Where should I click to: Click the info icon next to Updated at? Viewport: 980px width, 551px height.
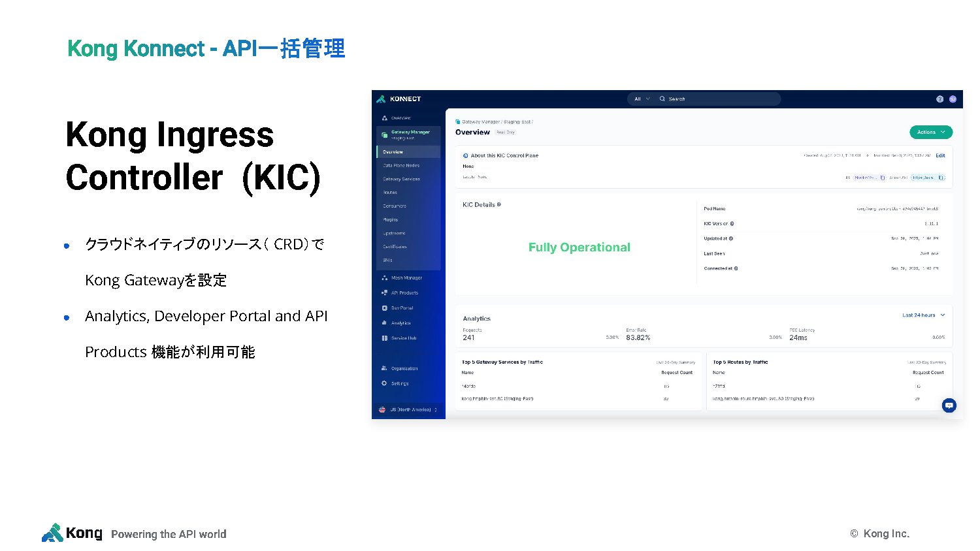(x=730, y=239)
